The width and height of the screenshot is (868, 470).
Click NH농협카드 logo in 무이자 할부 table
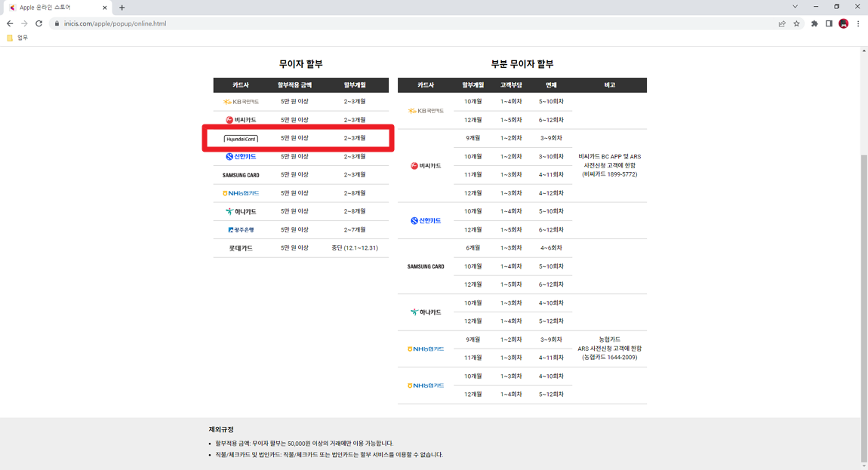click(x=241, y=193)
